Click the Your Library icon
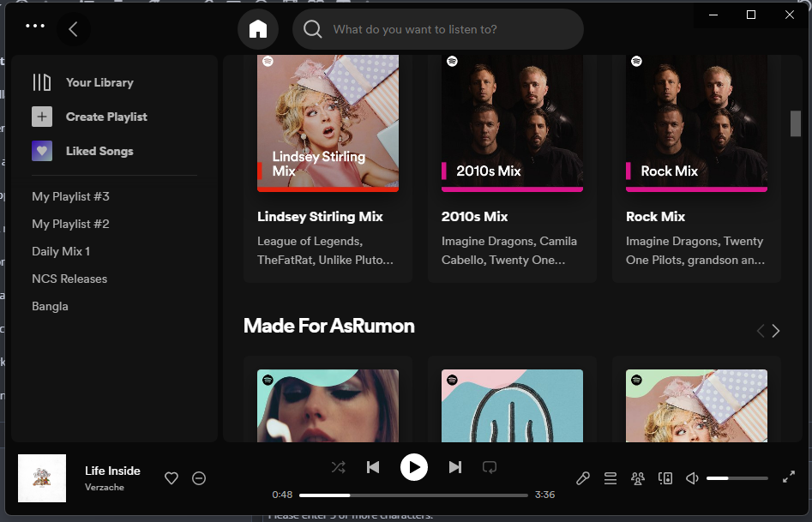This screenshot has height=522, width=812. coord(42,82)
